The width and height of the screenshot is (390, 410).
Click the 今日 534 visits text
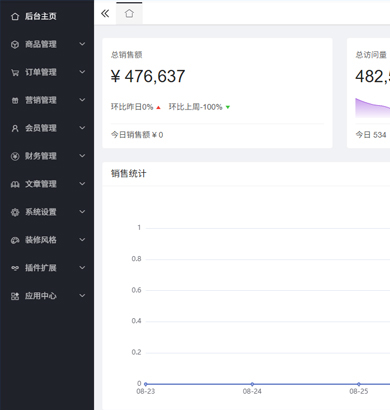tap(371, 135)
